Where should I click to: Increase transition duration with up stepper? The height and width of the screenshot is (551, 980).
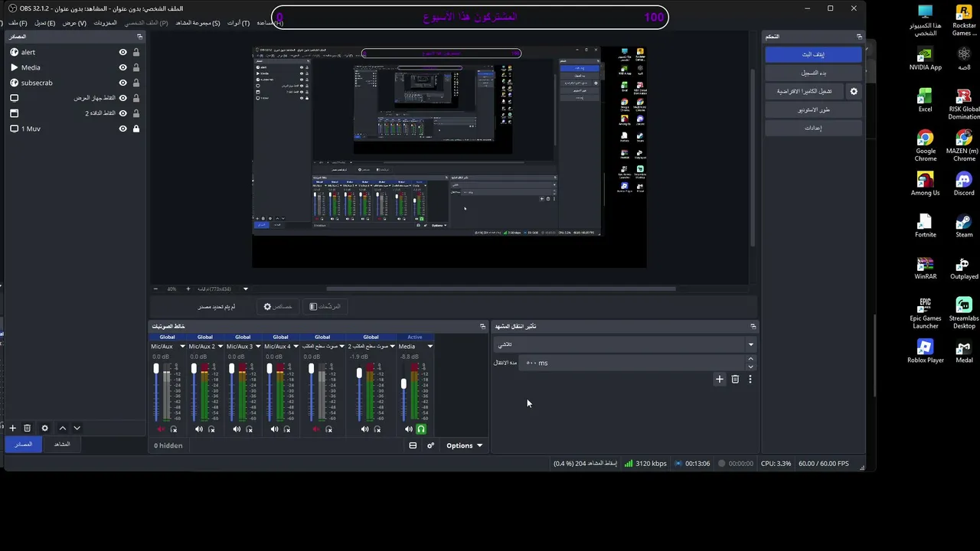click(750, 359)
